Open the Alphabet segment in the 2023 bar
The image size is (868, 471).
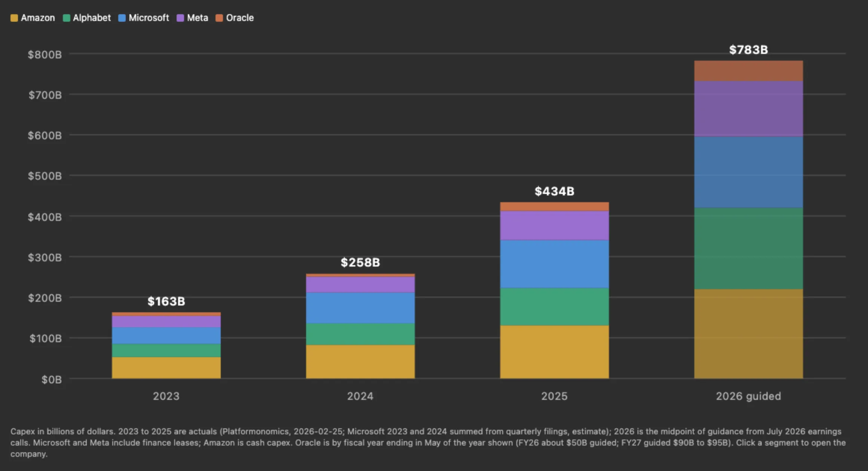pos(166,350)
